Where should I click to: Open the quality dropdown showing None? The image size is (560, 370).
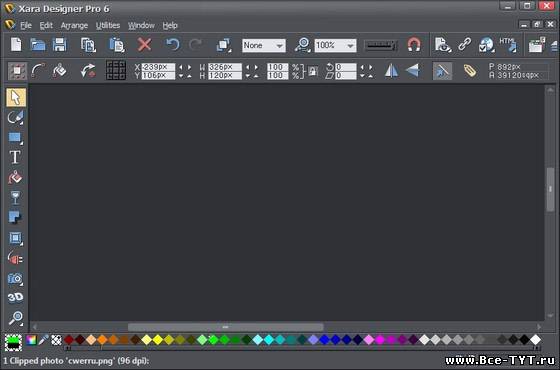pos(264,46)
